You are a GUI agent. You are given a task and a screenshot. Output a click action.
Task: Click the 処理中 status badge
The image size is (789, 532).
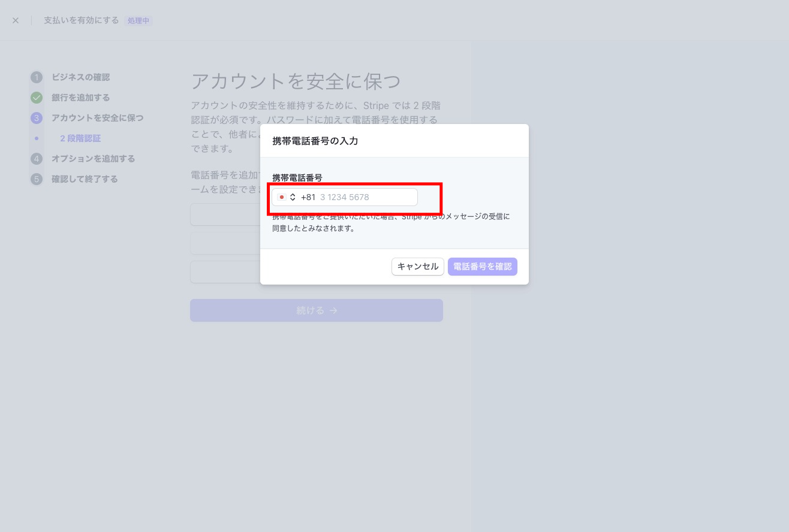tap(138, 20)
